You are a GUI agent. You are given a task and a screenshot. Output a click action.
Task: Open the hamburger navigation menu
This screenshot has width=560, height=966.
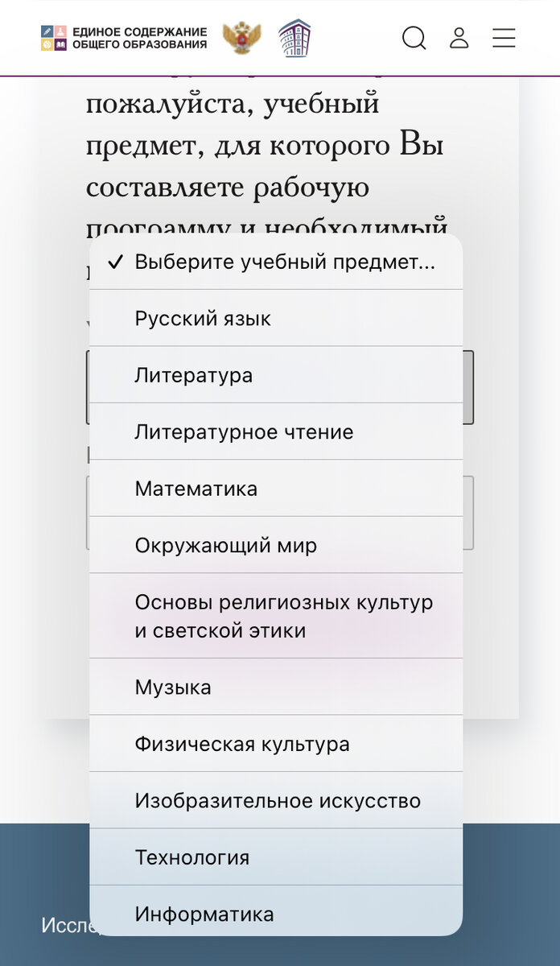click(x=504, y=38)
